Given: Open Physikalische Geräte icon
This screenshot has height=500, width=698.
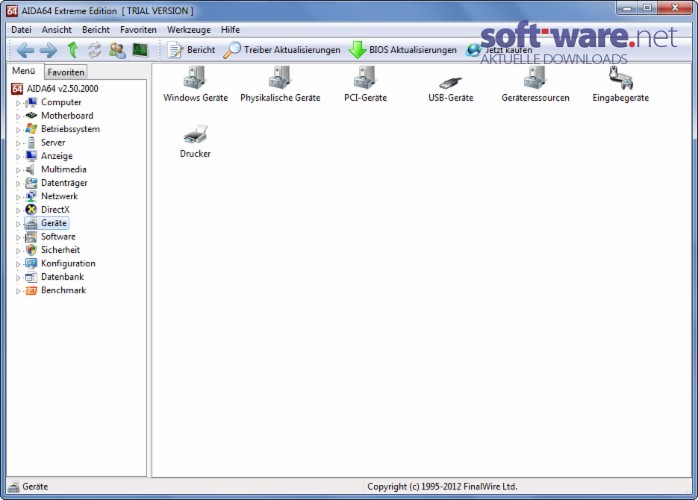Looking at the screenshot, I should pyautogui.click(x=280, y=77).
